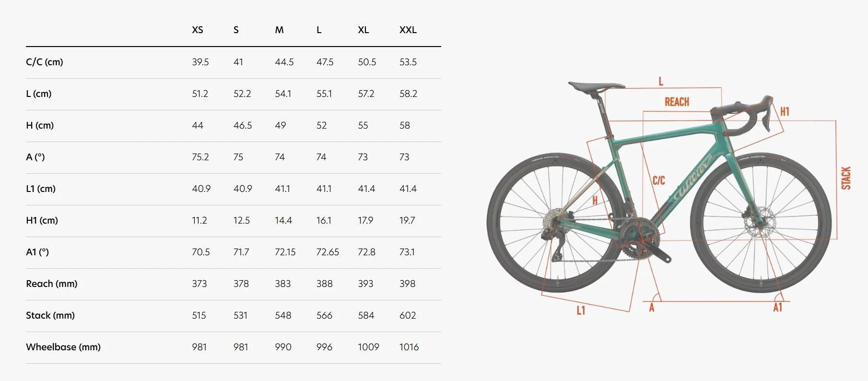
Task: Click the front wheel disc brake rotor
Action: coord(759,222)
